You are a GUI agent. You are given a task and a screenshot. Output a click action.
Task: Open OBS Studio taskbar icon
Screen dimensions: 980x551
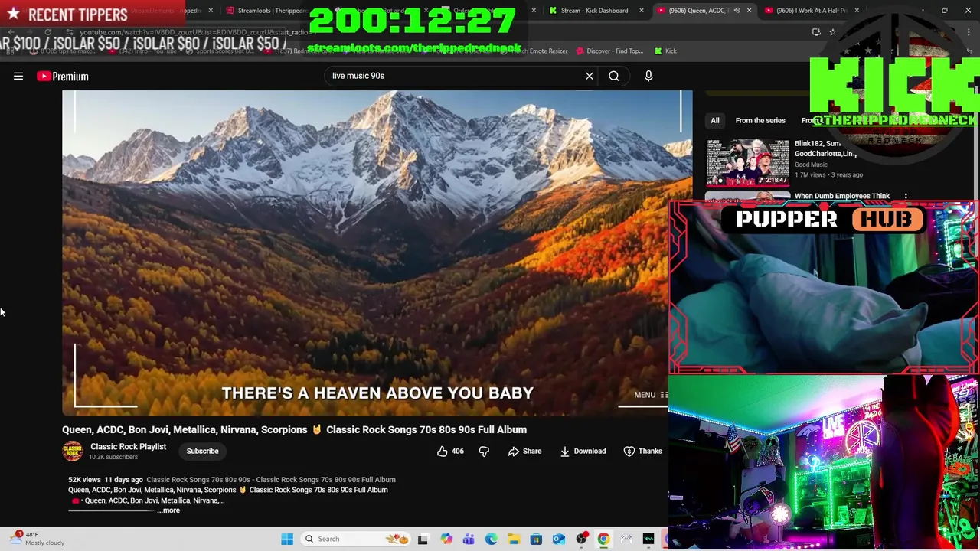[x=581, y=539]
